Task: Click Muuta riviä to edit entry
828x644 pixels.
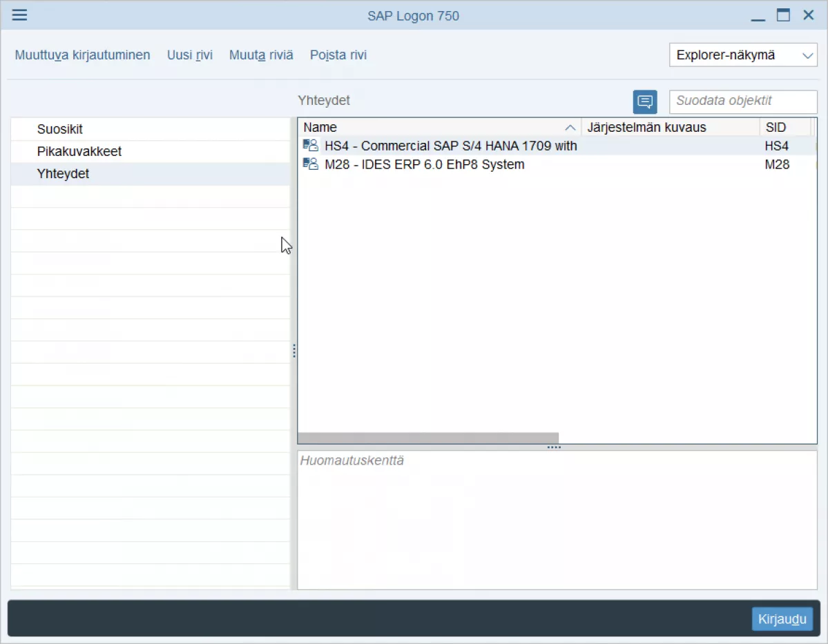Action: (x=261, y=55)
